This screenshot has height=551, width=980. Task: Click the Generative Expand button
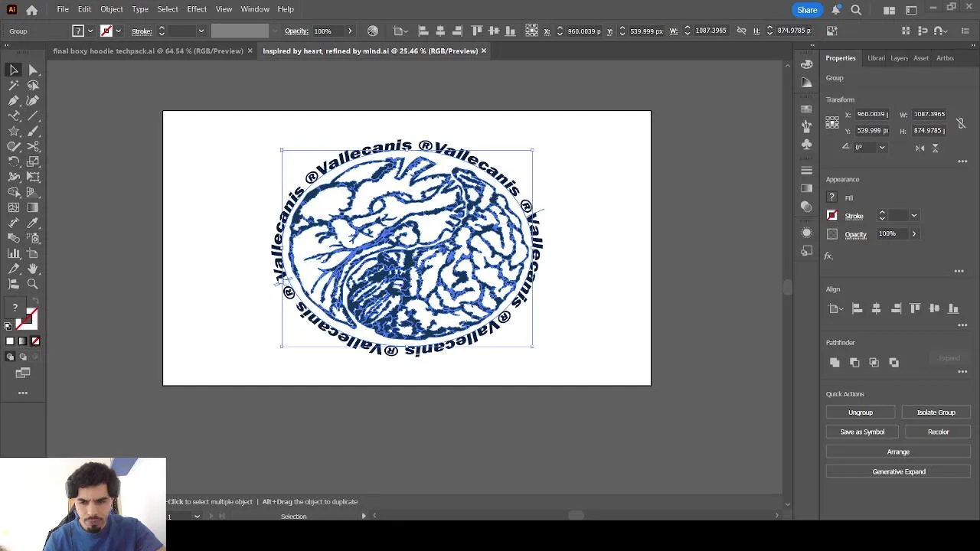point(899,472)
